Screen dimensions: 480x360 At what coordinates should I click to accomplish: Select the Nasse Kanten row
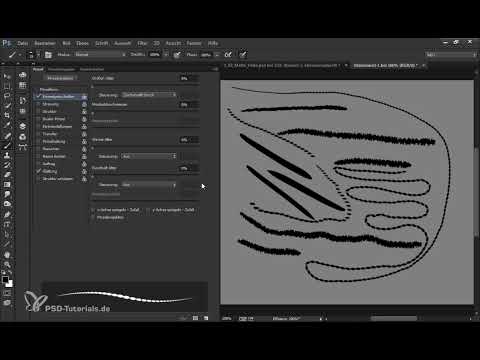(x=54, y=156)
